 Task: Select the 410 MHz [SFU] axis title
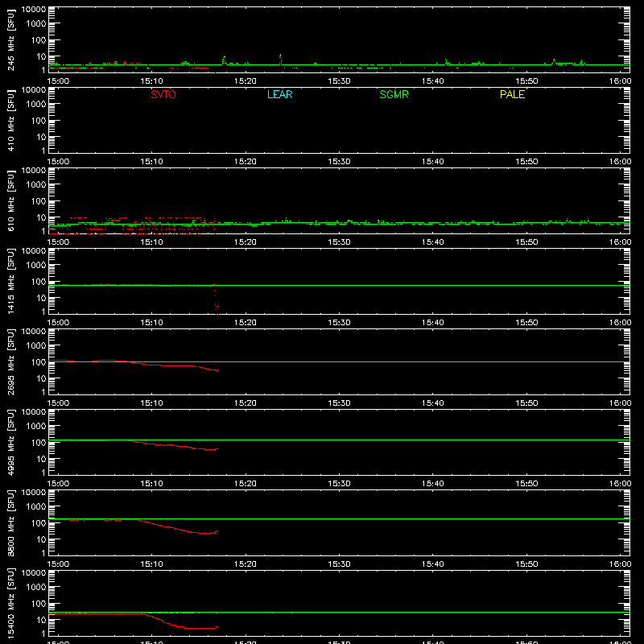click(x=10, y=120)
